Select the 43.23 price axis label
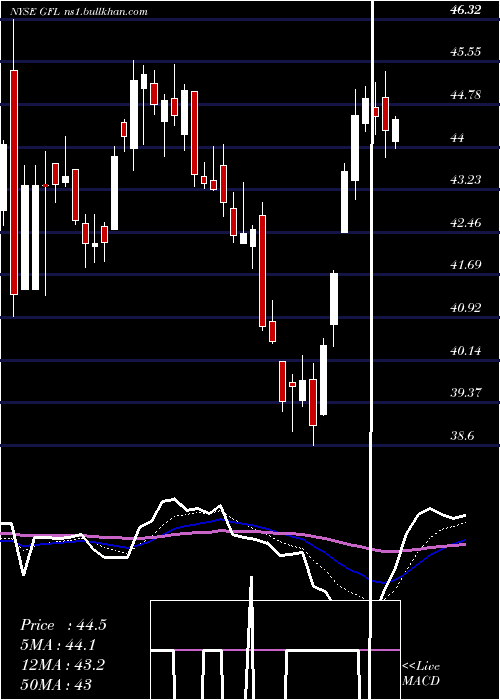The height and width of the screenshot is (700, 500). pos(466,180)
